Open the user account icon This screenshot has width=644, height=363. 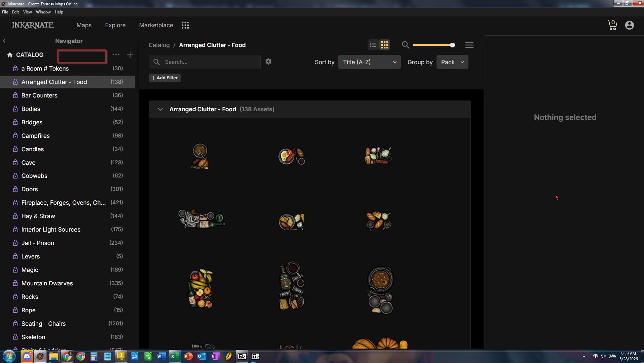point(630,25)
